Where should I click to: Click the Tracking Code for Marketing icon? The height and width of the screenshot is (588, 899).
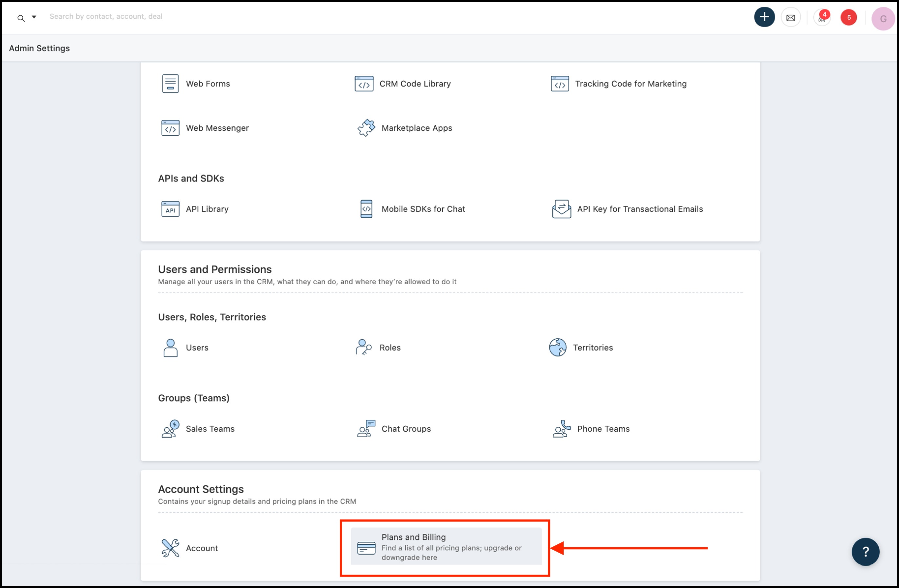[x=559, y=84]
